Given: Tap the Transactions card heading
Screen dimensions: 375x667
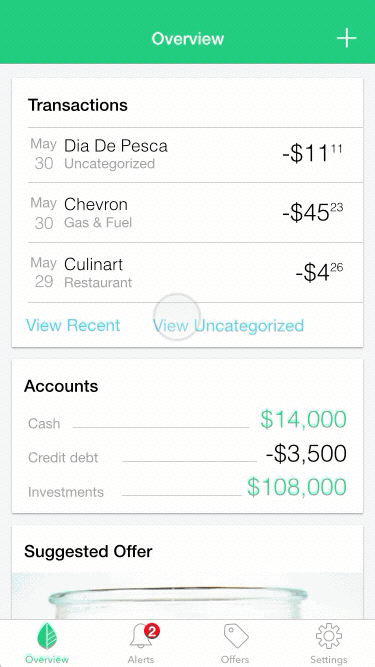Looking at the screenshot, I should point(78,105).
